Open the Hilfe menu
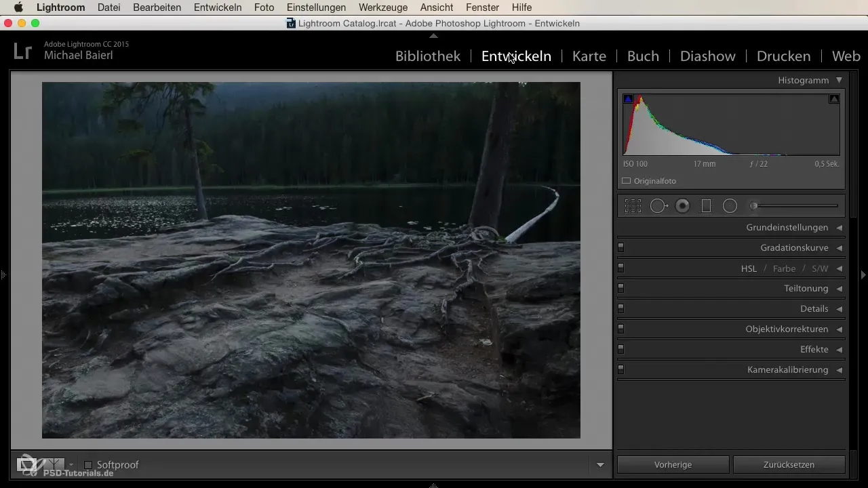868x488 pixels. click(x=522, y=7)
